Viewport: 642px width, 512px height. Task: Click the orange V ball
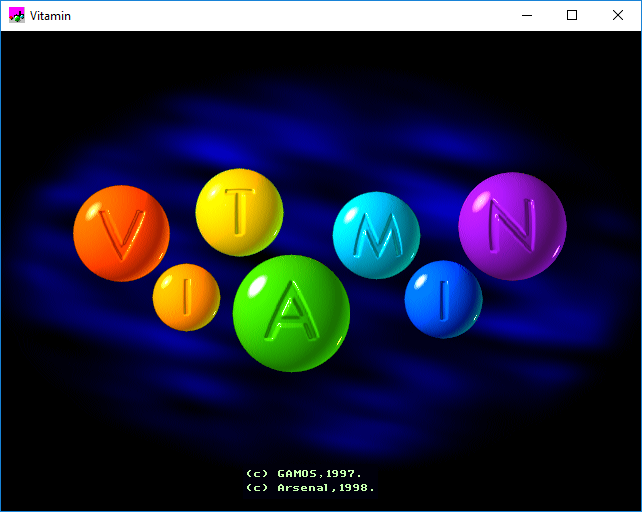pos(121,234)
